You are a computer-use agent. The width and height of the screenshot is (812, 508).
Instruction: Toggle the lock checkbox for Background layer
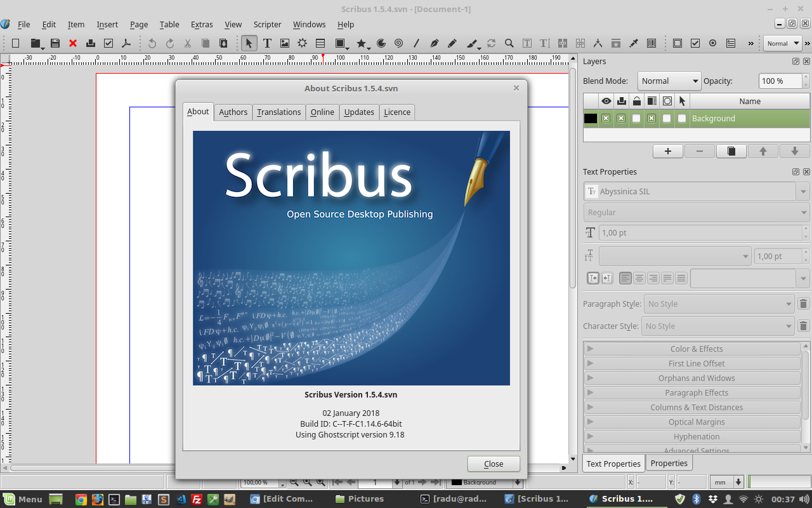point(636,118)
